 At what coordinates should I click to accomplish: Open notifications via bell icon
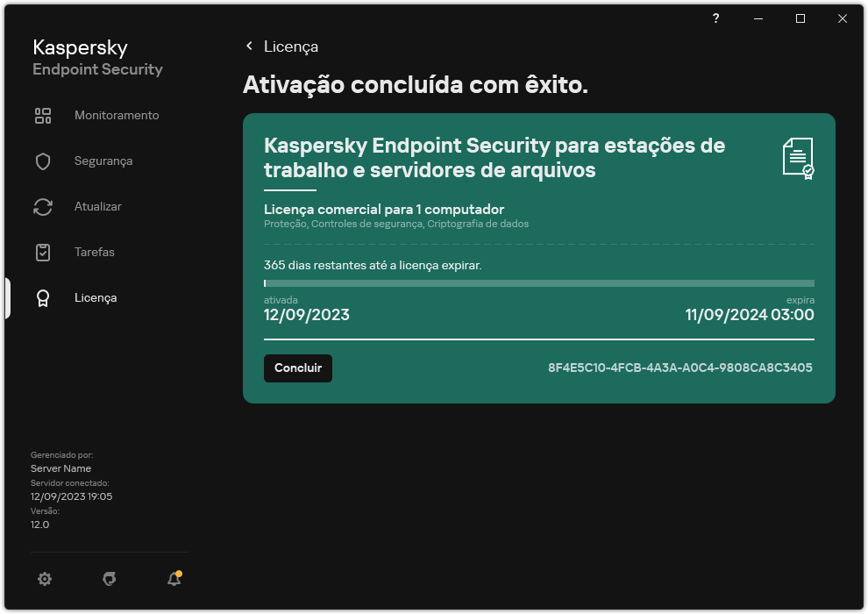coord(174,579)
